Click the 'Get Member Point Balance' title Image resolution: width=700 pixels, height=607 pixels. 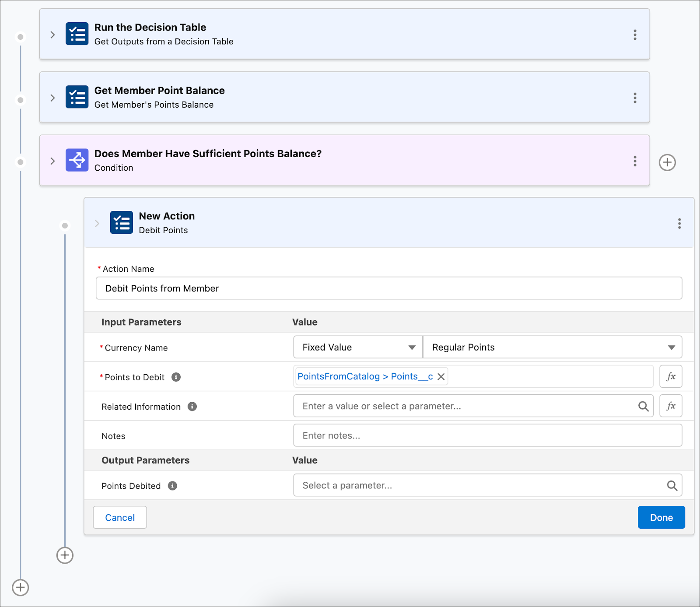click(159, 90)
